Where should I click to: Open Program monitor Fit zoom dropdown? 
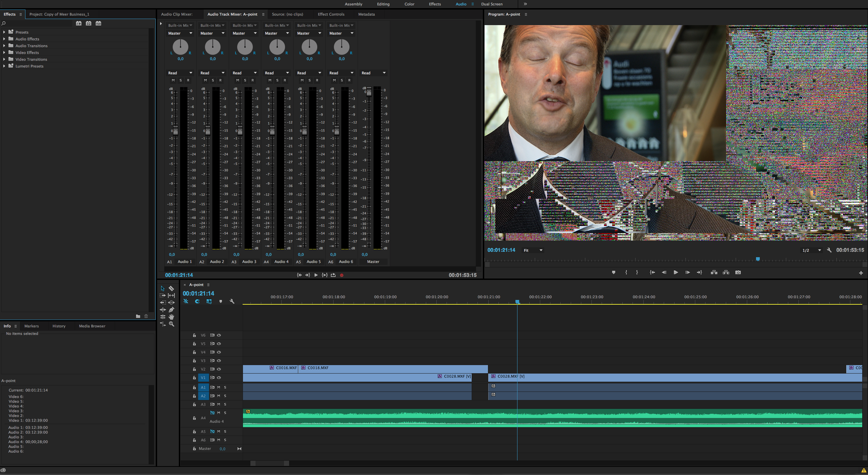point(533,250)
